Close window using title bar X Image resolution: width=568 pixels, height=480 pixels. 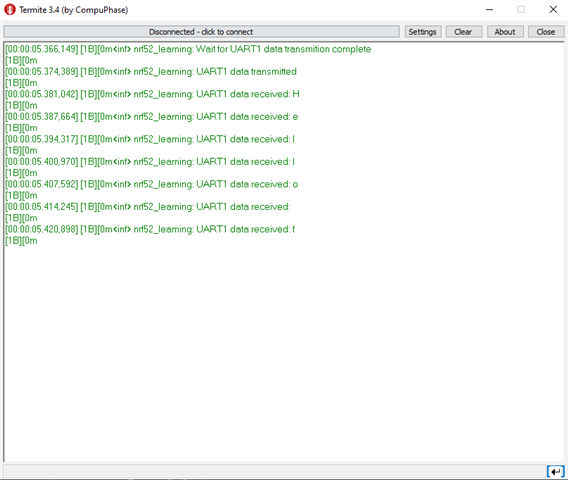pos(553,10)
